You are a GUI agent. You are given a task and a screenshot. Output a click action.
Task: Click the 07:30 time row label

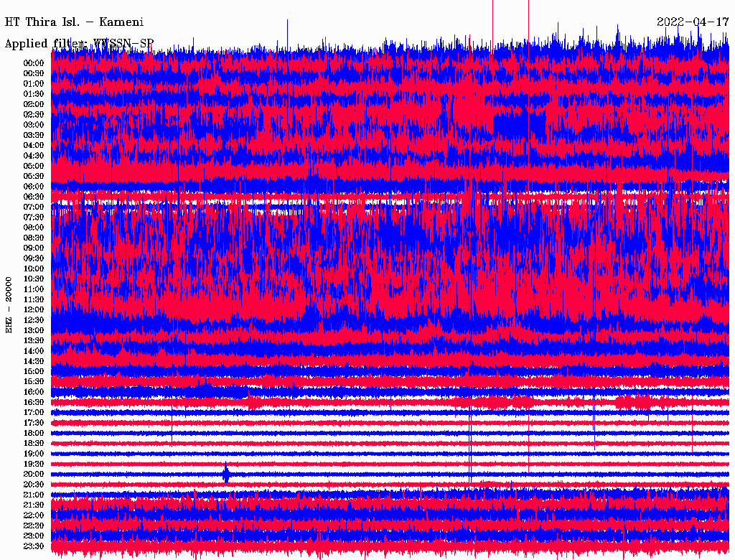(x=34, y=217)
